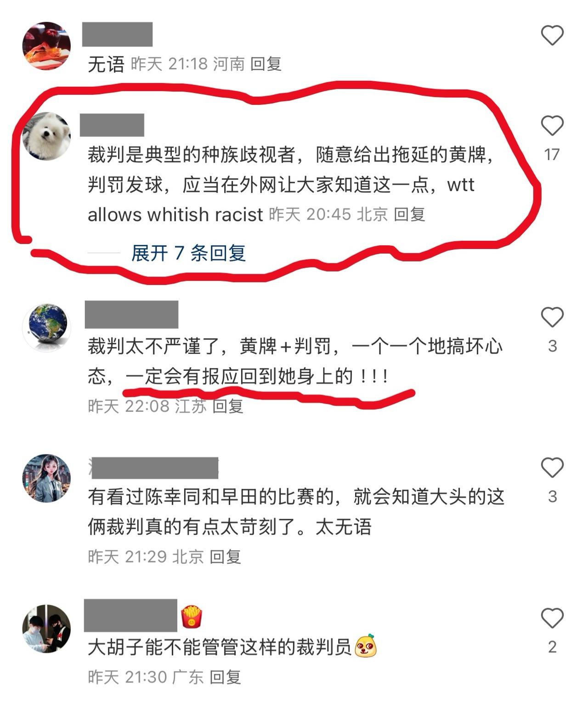The image size is (588, 727).
Task: Tap the wtt allows whitish racist text
Action: [175, 215]
